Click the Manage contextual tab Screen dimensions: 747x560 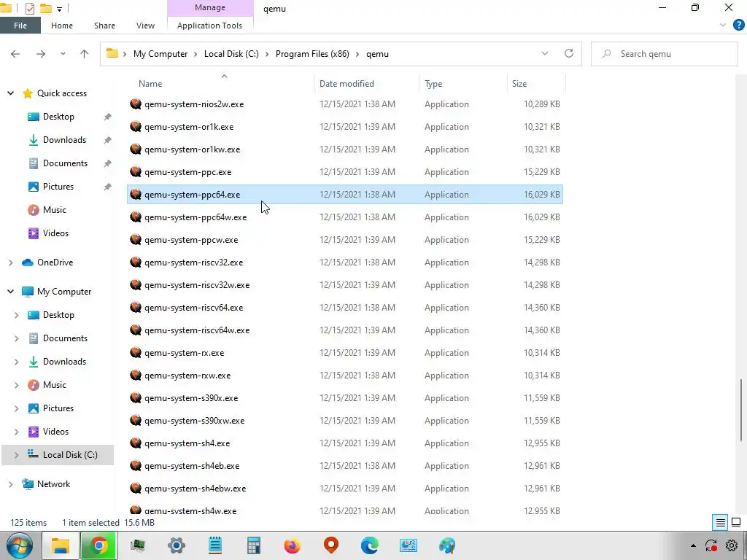209,7
